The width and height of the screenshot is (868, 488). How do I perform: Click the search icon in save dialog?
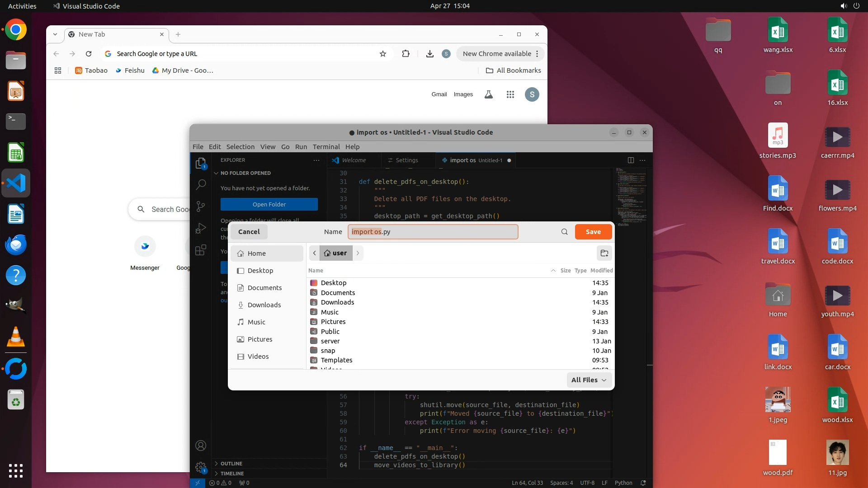[564, 232]
